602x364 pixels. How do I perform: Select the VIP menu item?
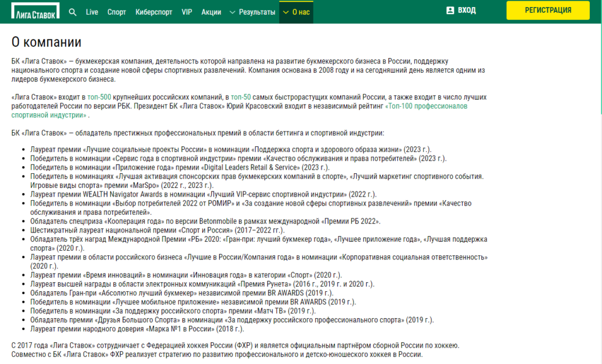point(187,12)
